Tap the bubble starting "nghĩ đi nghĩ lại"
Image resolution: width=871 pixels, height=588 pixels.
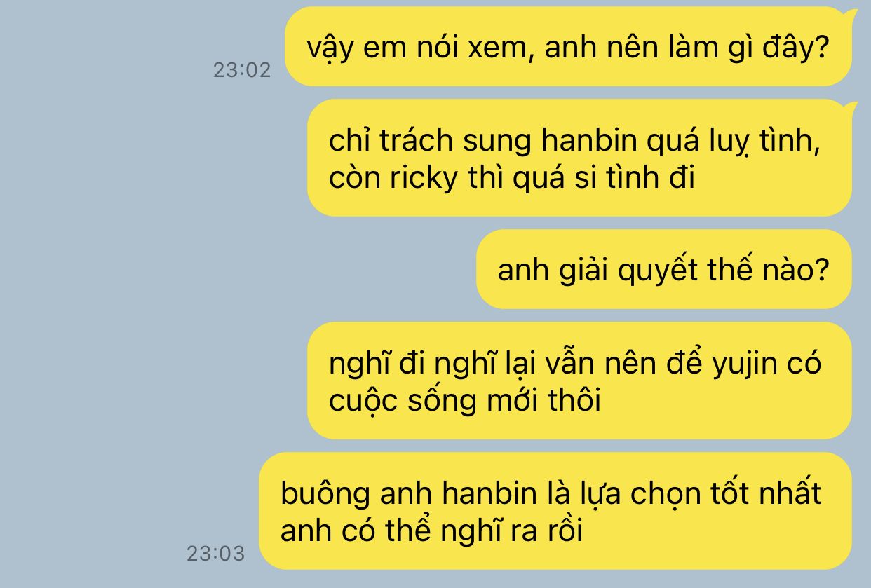579,381
